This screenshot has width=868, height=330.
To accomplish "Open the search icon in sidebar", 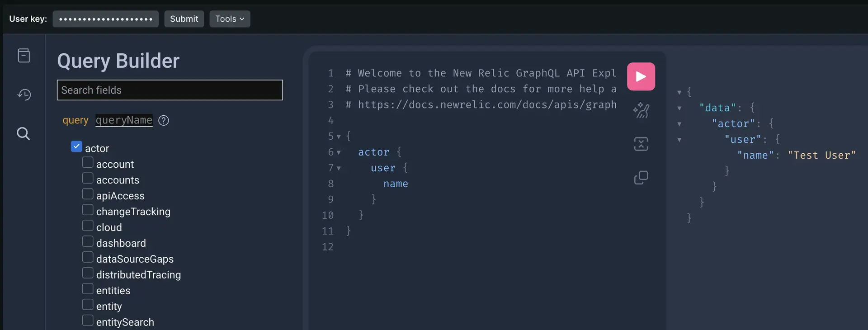I will click(x=24, y=134).
